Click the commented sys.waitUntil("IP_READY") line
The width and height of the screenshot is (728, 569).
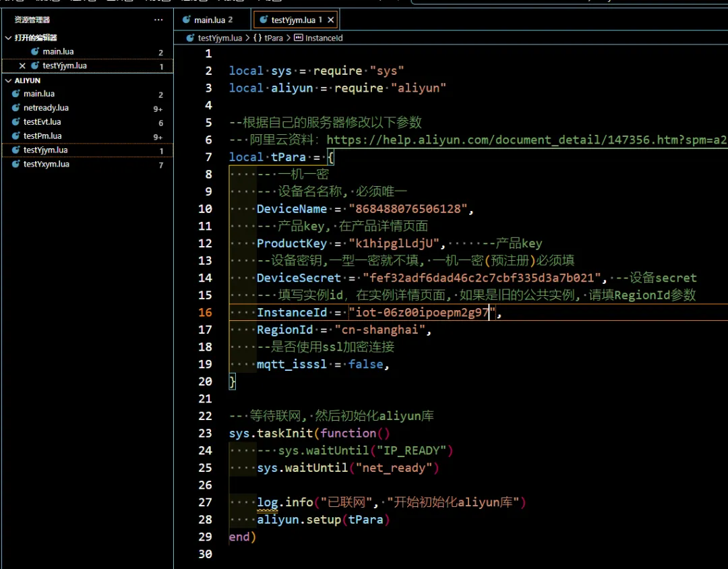[x=355, y=450]
